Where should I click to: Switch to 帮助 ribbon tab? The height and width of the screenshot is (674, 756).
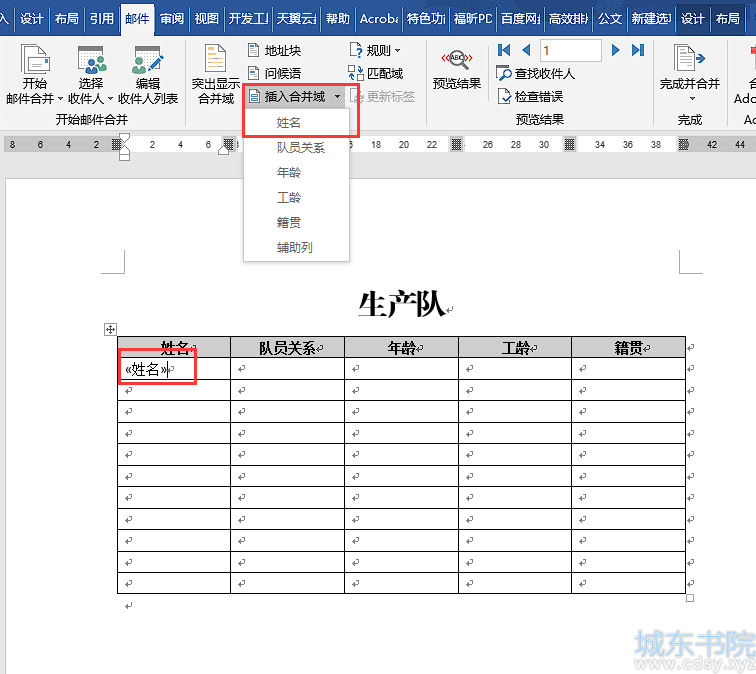coord(338,18)
